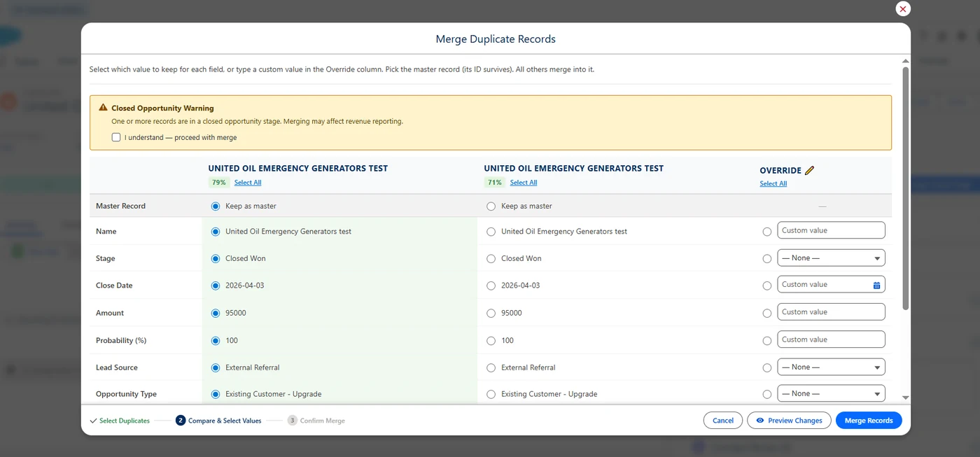Select Name from the 79% record
This screenshot has width=980, height=457.
pyautogui.click(x=216, y=232)
